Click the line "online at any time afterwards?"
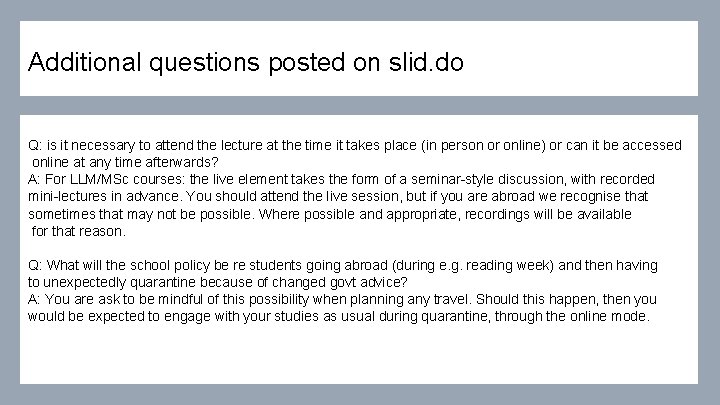Viewport: 720px width, 405px height. pyautogui.click(x=125, y=162)
